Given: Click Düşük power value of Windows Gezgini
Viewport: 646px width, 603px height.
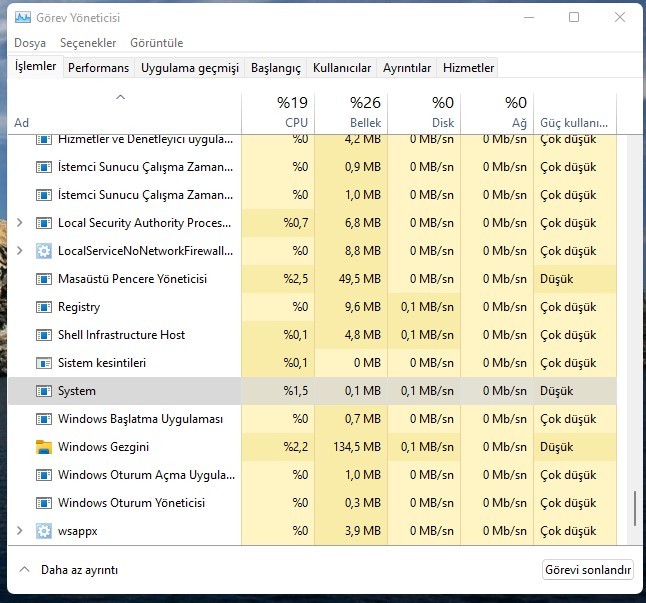Looking at the screenshot, I should pos(557,447).
